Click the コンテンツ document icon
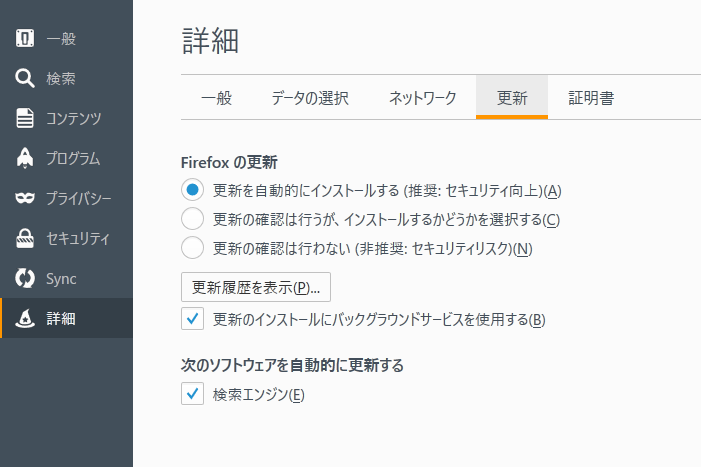 pos(26,119)
